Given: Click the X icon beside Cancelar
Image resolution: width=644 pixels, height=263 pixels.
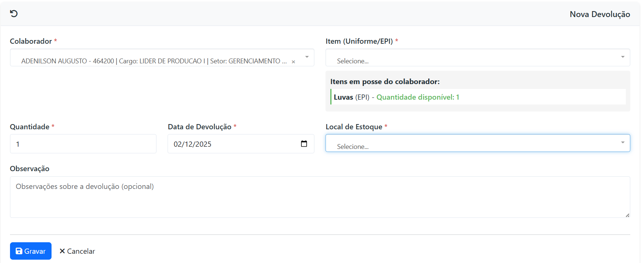Looking at the screenshot, I should coord(62,251).
